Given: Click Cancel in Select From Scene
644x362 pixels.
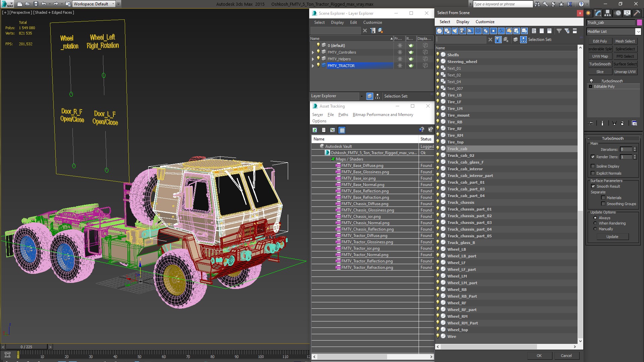Looking at the screenshot, I should coord(566,356).
